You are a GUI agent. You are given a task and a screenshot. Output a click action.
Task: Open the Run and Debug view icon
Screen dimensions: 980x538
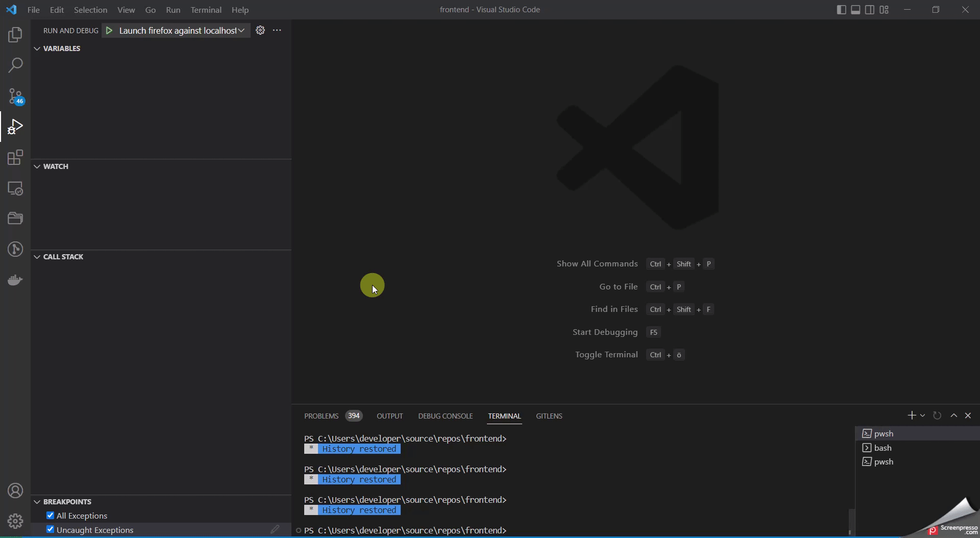15,127
